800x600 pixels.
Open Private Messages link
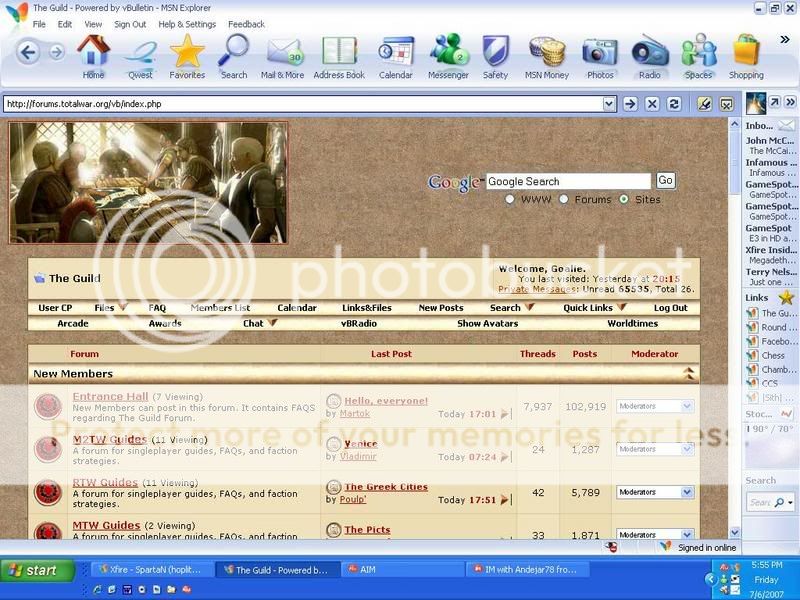click(x=537, y=289)
